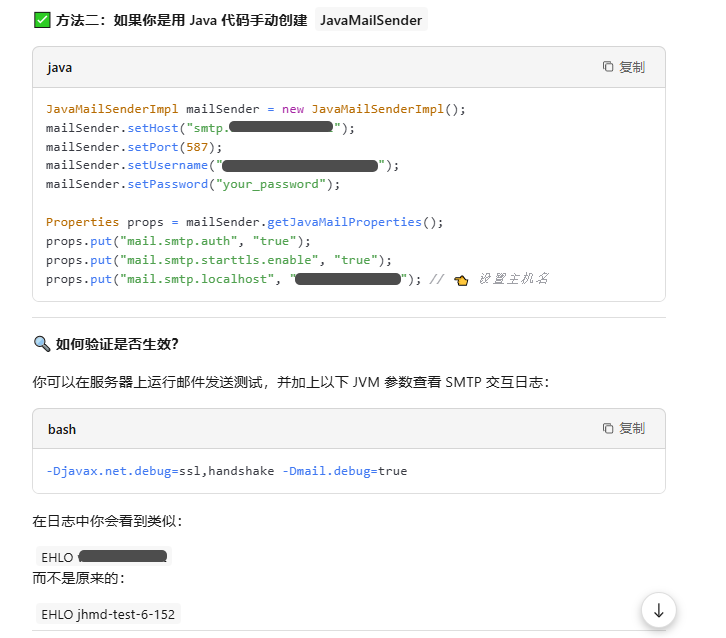Click the mail.smtp.auth props line
The image size is (726, 638).
(x=178, y=241)
